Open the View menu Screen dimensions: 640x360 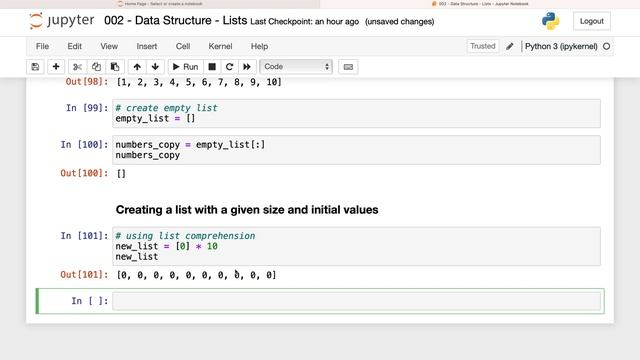coord(109,46)
